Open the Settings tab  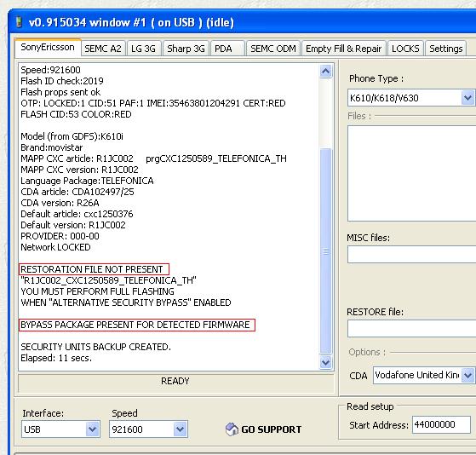coord(445,49)
